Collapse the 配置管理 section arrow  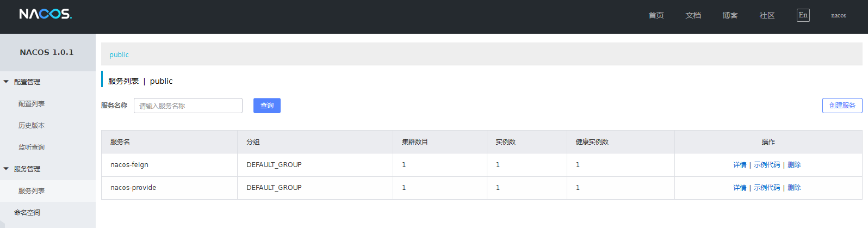6,82
